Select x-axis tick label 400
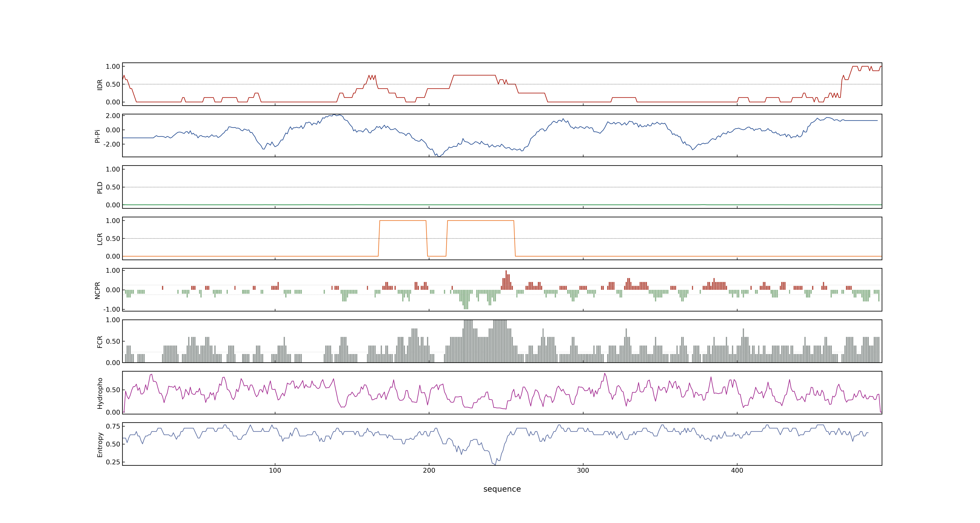The width and height of the screenshot is (980, 523). click(737, 470)
